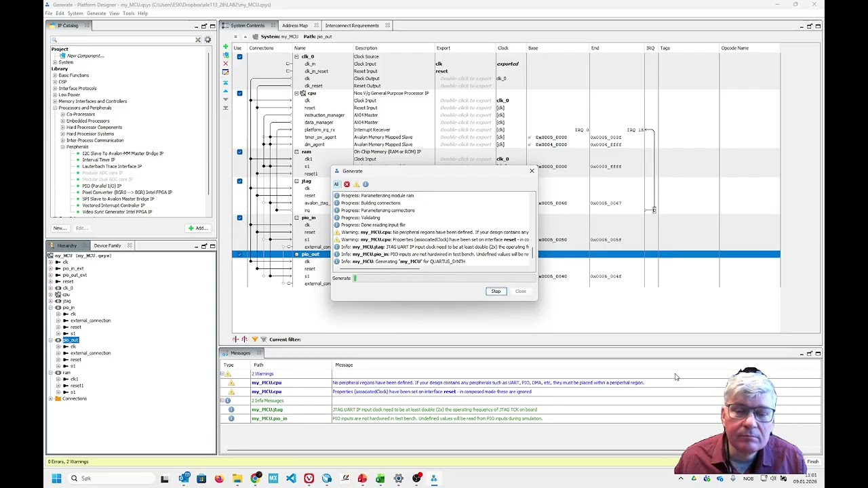868x488 pixels.
Task: Collapse the pio_in node in Hierarchy
Action: [x=50, y=308]
